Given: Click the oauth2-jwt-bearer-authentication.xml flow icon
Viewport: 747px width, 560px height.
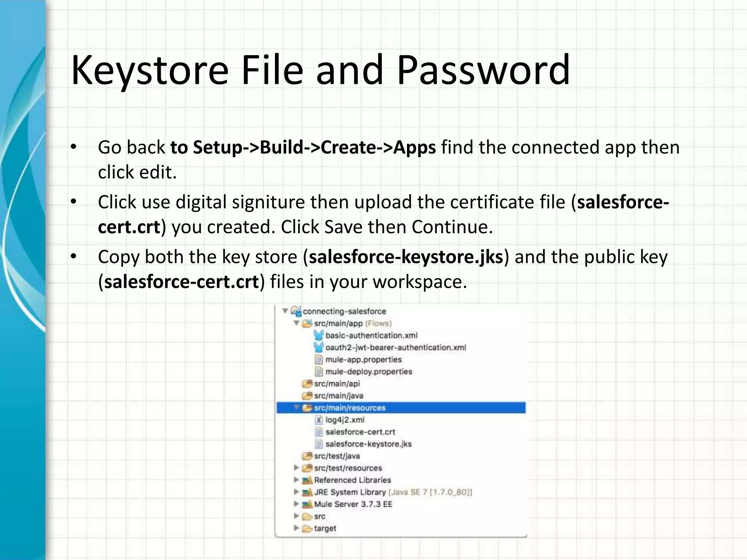Looking at the screenshot, I should click(x=319, y=347).
